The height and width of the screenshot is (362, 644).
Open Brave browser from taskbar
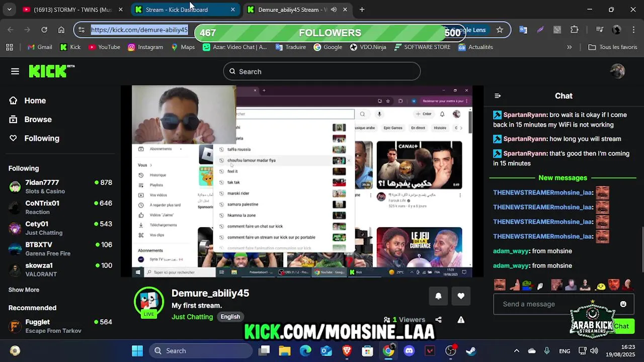347,351
